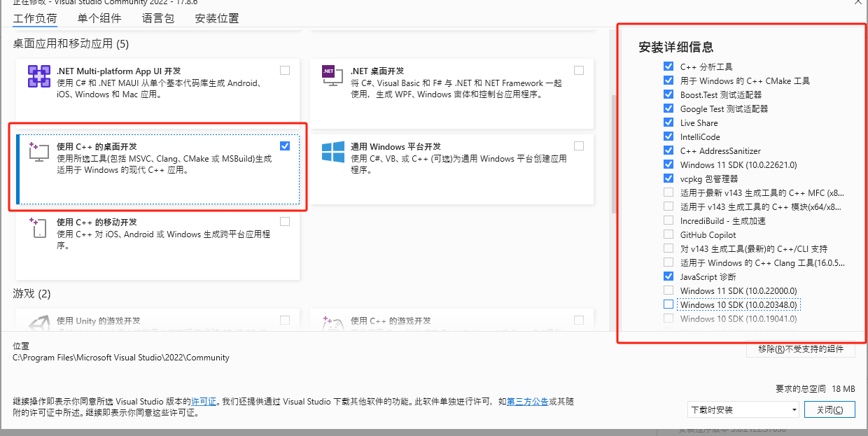Click the Unity game development icon
Screen dimensions: 868x436
tap(38, 323)
